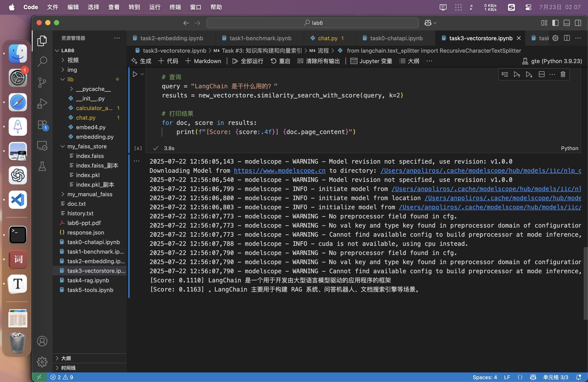The image size is (588, 382).
Task: Open run cell options dropdown arrow
Action: pos(142,74)
